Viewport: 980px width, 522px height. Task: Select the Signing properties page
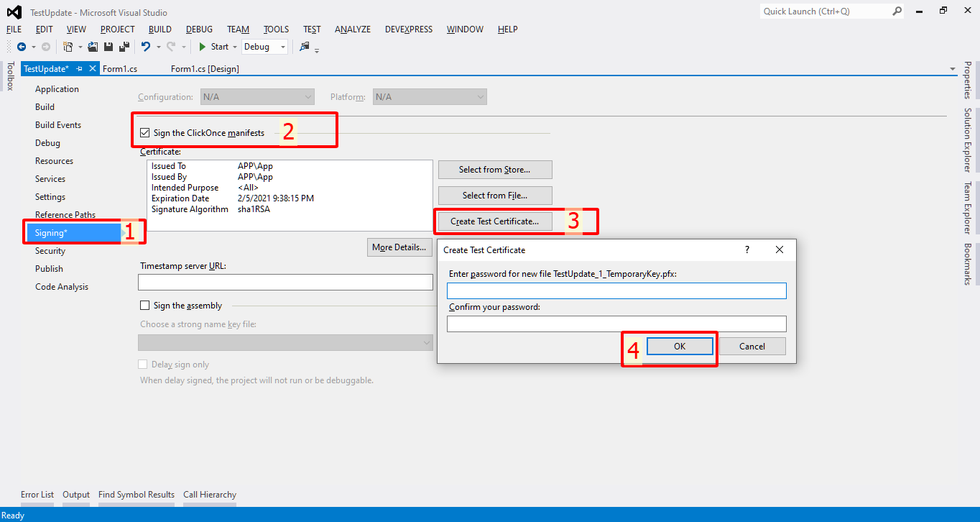coord(74,233)
